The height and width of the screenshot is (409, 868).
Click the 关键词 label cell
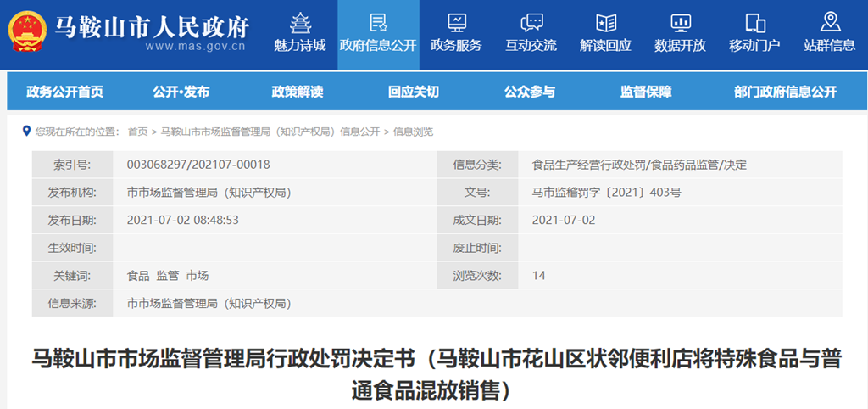73,276
